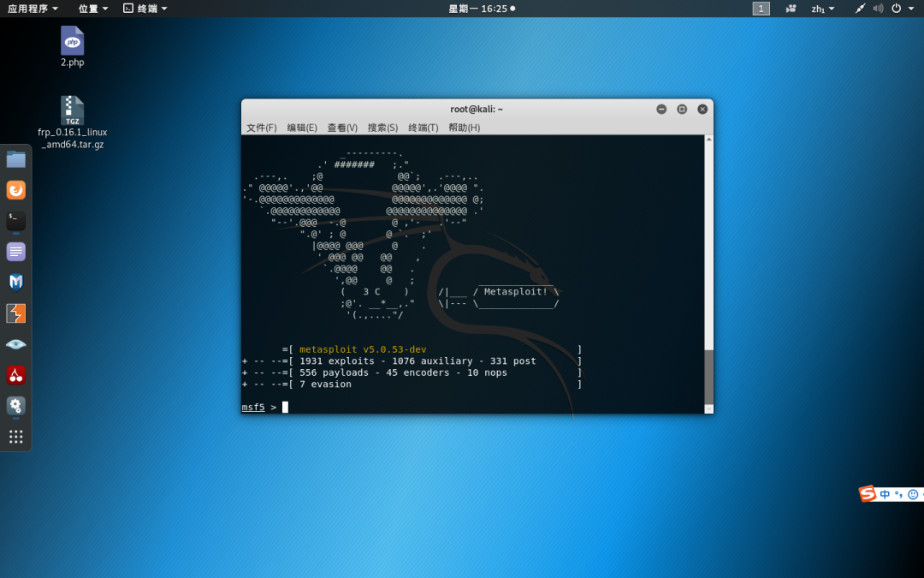Click the '7 evasion' text line
This screenshot has width=924, height=578.
pyautogui.click(x=325, y=384)
